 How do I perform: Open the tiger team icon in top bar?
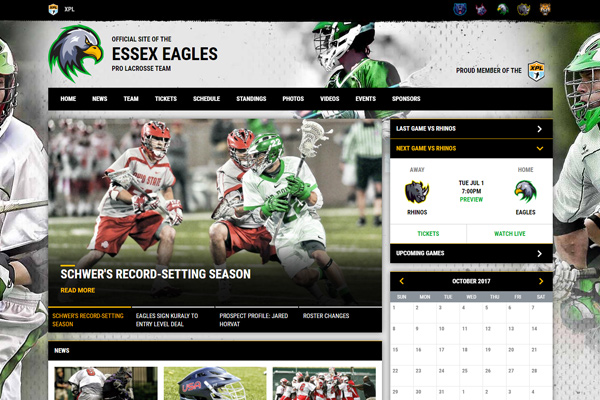click(x=545, y=9)
